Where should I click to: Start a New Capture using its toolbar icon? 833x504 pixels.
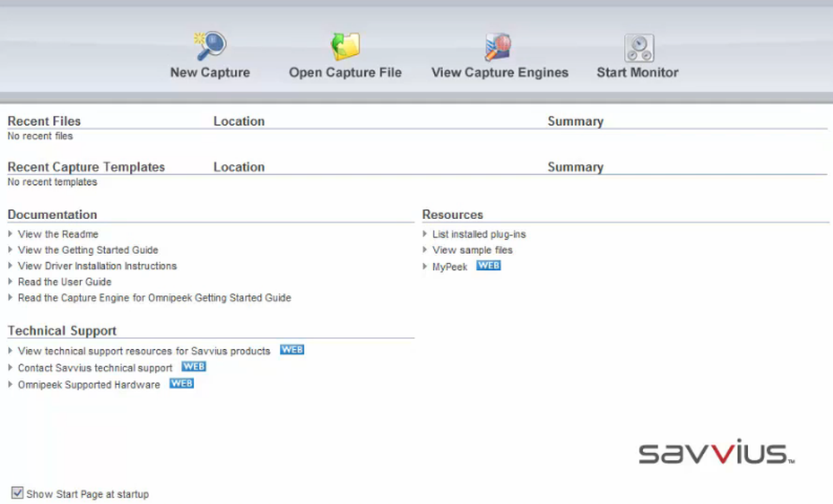210,47
